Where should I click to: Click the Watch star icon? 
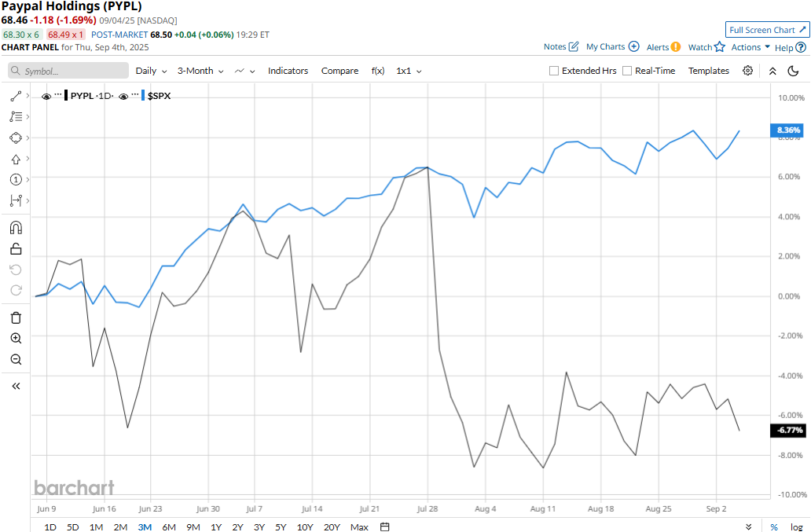tap(720, 47)
